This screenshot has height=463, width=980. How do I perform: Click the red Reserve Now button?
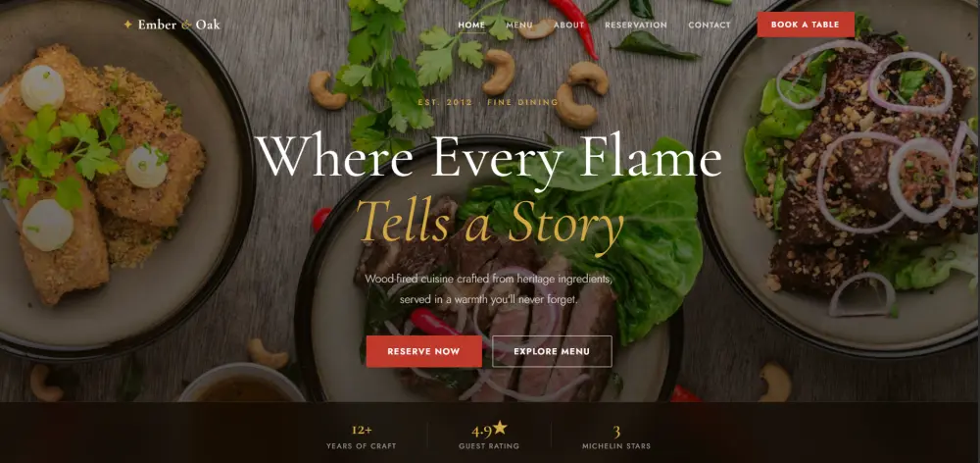coord(423,351)
